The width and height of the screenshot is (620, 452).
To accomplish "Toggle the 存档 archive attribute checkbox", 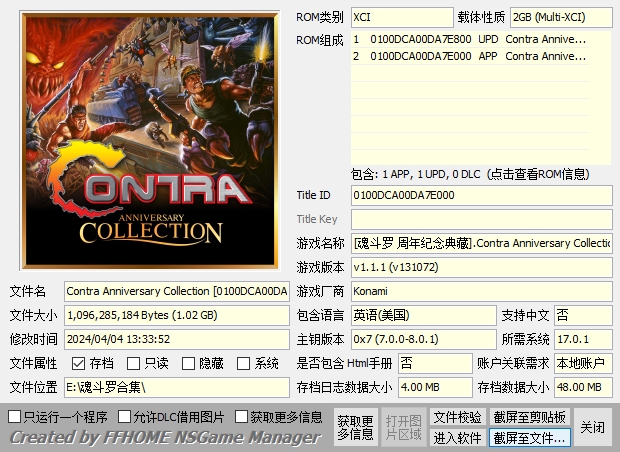I will 79,364.
